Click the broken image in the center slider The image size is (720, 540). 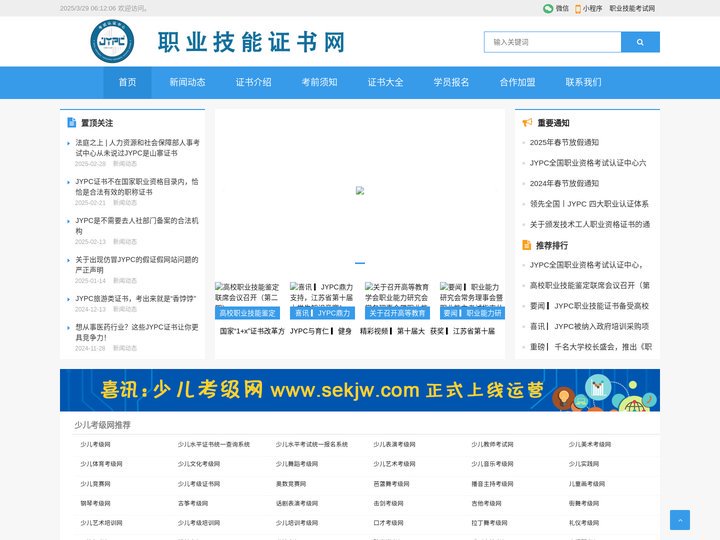point(360,191)
